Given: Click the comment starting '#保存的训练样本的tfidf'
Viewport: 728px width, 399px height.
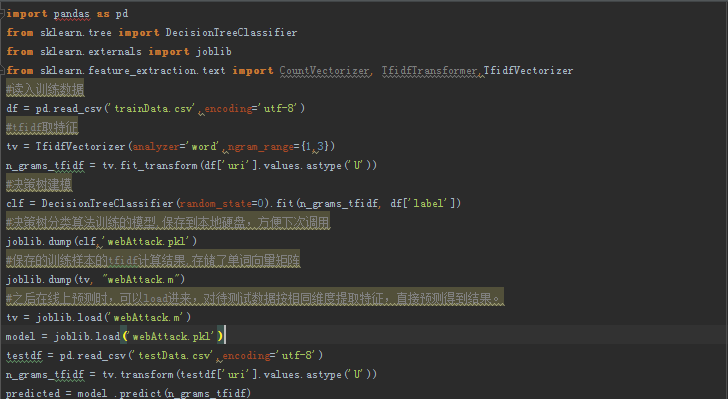Looking at the screenshot, I should (153, 261).
